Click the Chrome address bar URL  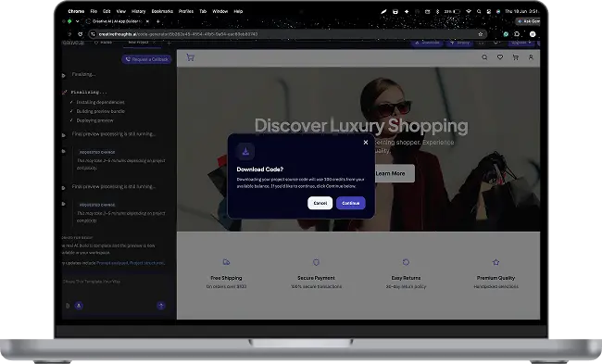click(x=178, y=34)
